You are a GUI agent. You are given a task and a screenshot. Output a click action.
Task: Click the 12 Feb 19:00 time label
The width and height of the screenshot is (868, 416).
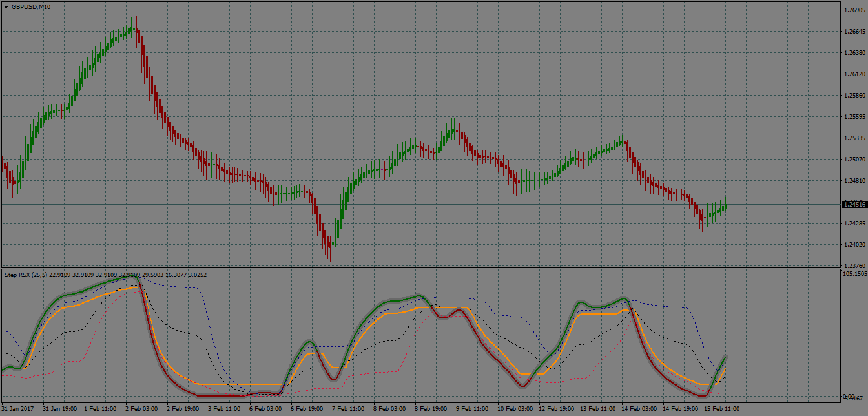(556, 409)
